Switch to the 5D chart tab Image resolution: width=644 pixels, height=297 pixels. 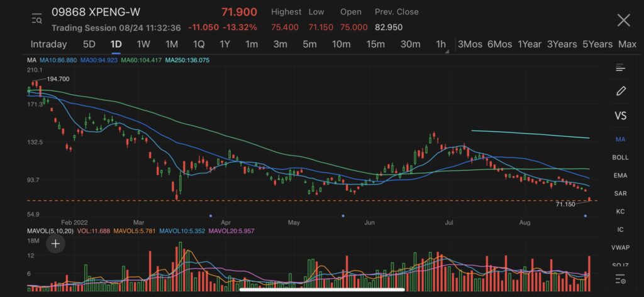pyautogui.click(x=89, y=45)
